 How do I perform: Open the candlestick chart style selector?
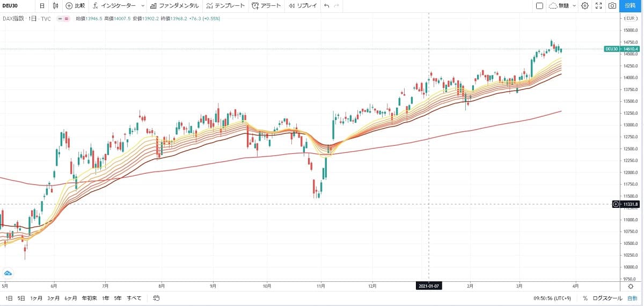click(x=56, y=6)
